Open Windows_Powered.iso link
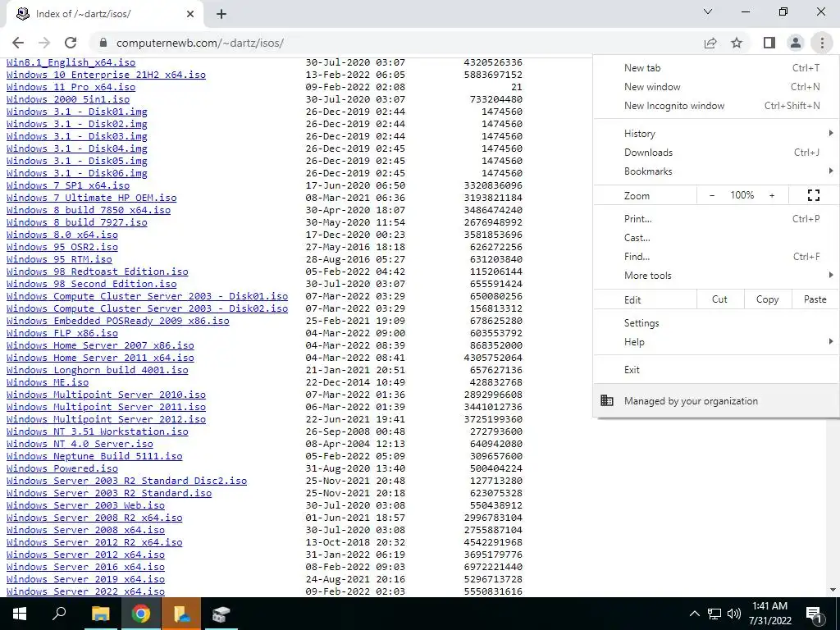Viewport: 840px width, 630px height. tap(62, 468)
